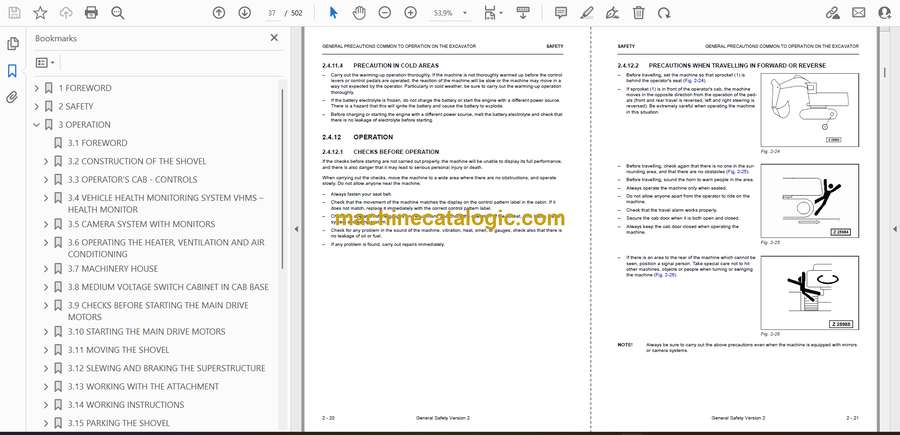Expand the 2 SAFETY bookmark
The width and height of the screenshot is (900, 435).
[x=37, y=106]
